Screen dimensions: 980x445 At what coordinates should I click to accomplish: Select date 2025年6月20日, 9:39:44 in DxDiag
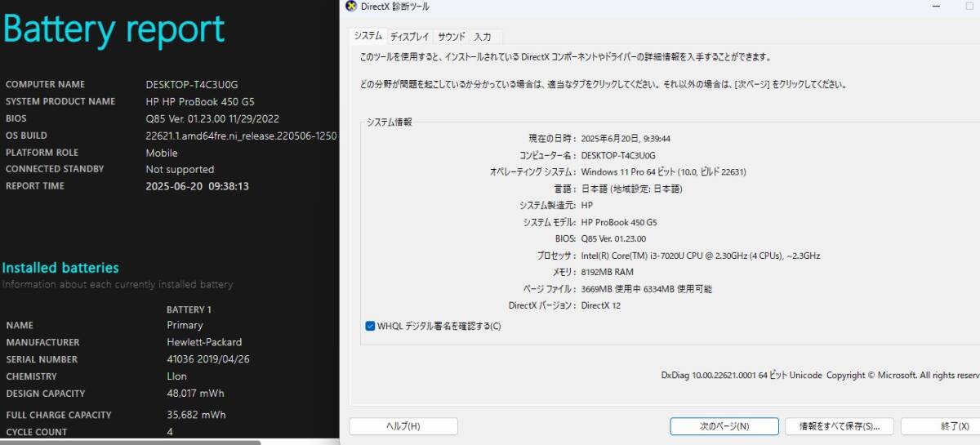click(x=626, y=139)
